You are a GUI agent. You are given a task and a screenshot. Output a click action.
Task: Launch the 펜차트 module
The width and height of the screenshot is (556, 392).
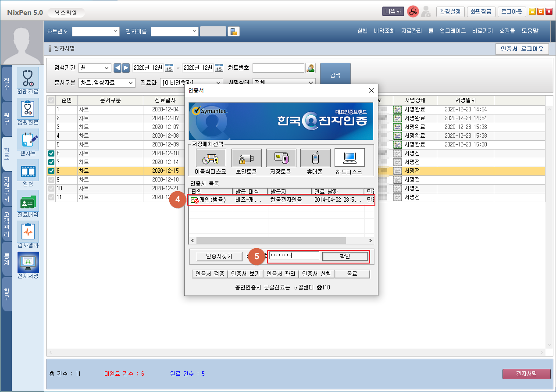tap(28, 139)
